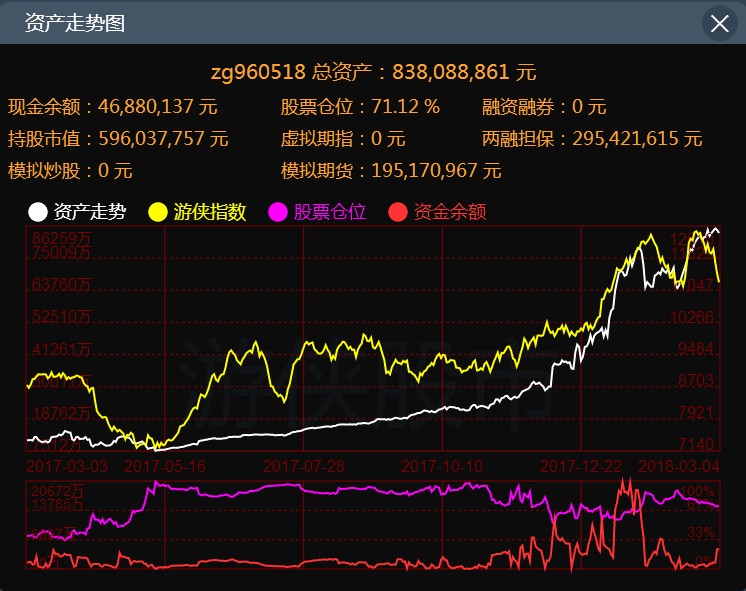Screen dimensions: 746x591
Task: Toggle the magenta 股票仓位 legend dot
Action: (x=278, y=212)
